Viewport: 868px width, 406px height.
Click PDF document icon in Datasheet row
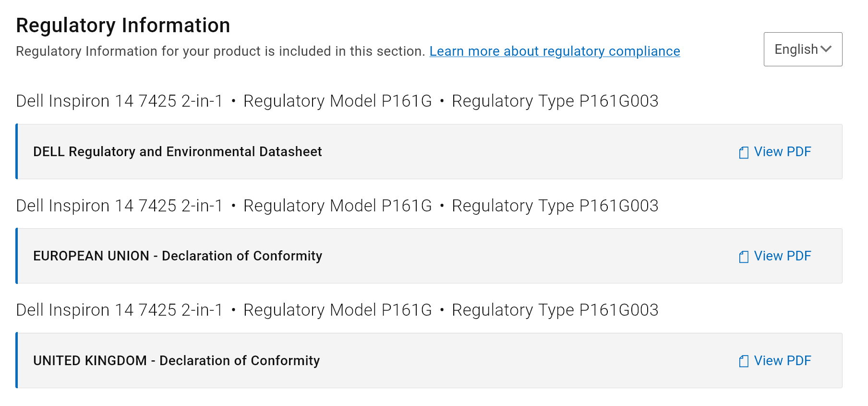click(744, 153)
